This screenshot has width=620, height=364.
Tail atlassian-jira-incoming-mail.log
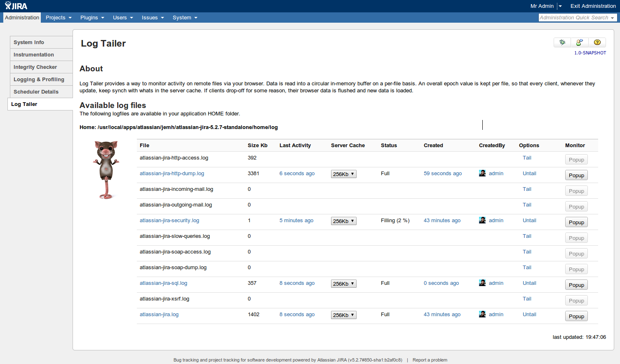coord(527,189)
